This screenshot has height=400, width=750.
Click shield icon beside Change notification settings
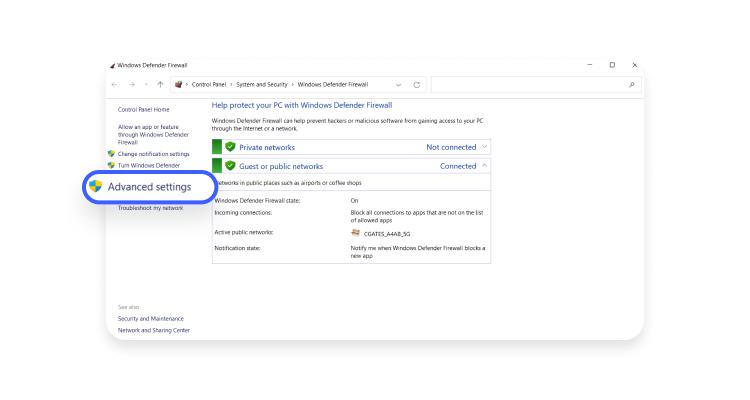111,154
